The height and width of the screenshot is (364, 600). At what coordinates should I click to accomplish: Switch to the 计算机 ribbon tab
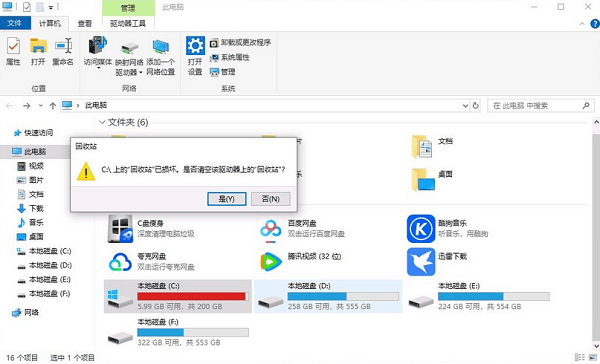click(50, 24)
